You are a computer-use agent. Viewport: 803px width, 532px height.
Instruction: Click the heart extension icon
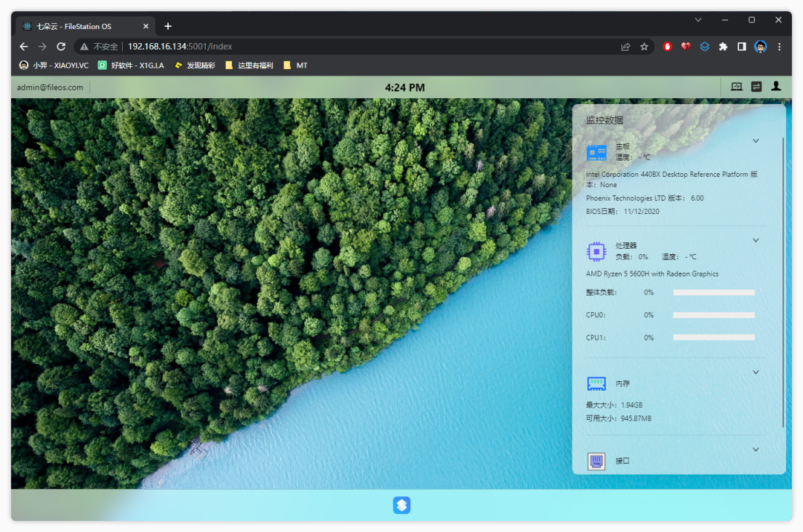[686, 47]
